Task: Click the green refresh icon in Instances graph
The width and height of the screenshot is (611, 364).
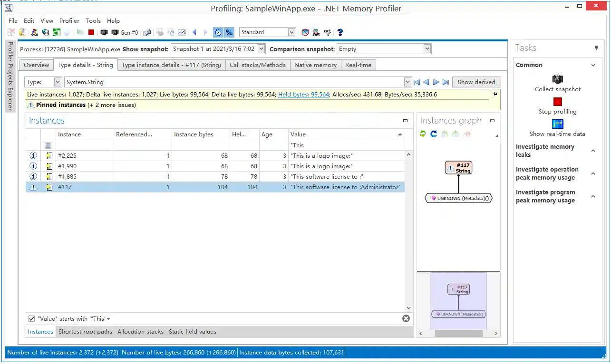Action: 423,134
